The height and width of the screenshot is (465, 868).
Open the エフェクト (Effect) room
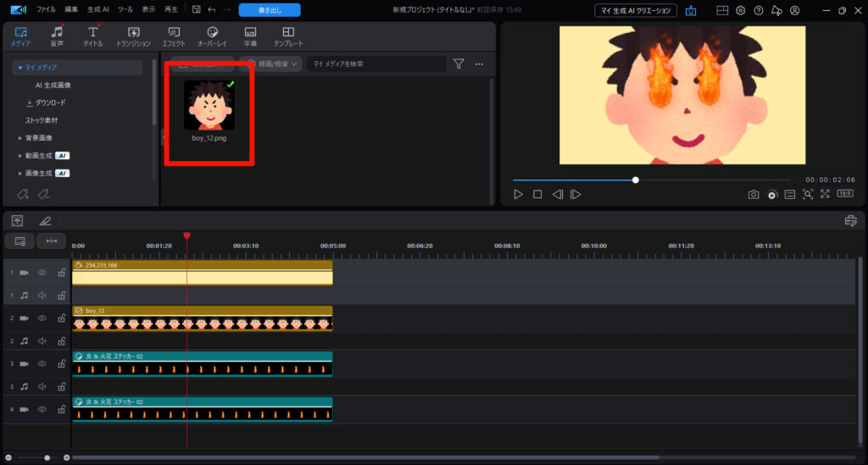pos(173,36)
